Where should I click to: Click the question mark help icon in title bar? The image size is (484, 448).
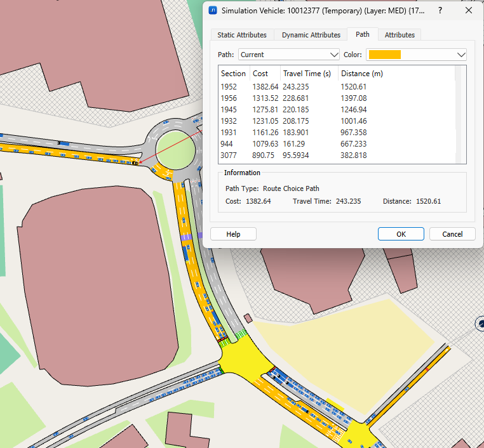440,11
